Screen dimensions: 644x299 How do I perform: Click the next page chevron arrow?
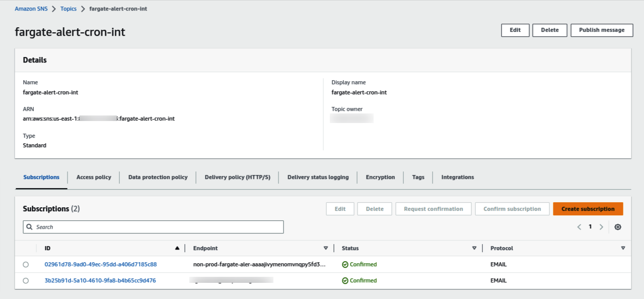click(601, 227)
